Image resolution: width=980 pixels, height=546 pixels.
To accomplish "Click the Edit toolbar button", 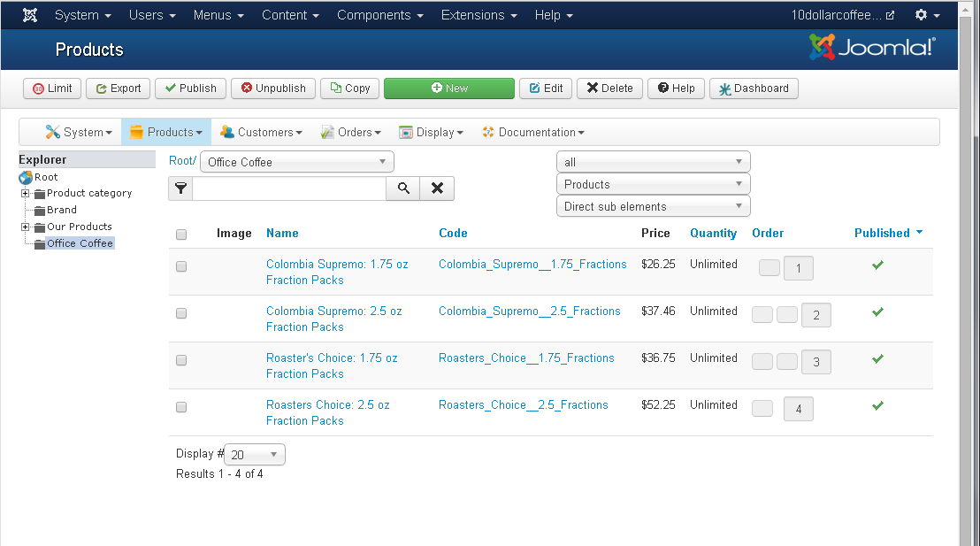I will [x=546, y=88].
